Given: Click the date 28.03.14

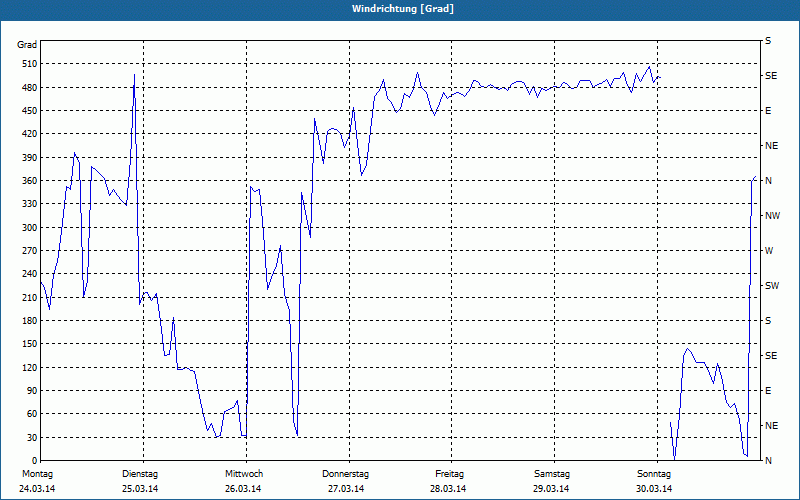Looking at the screenshot, I should point(448,489).
